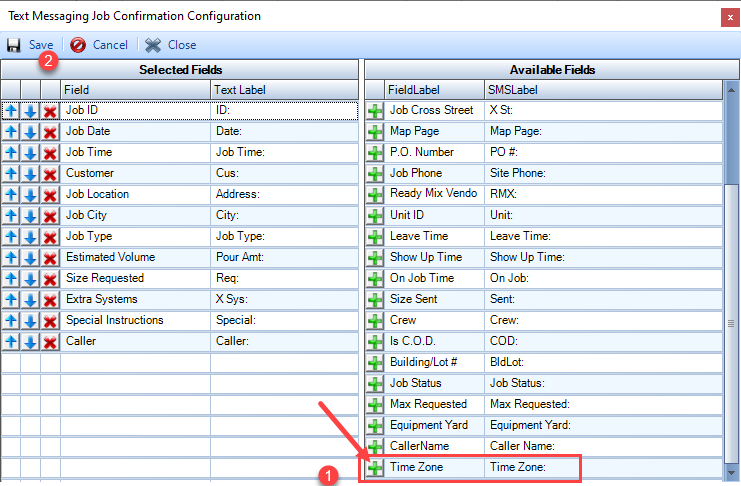Screen dimensions: 741x486
Task: Click the Save toolbar button
Action: click(30, 45)
